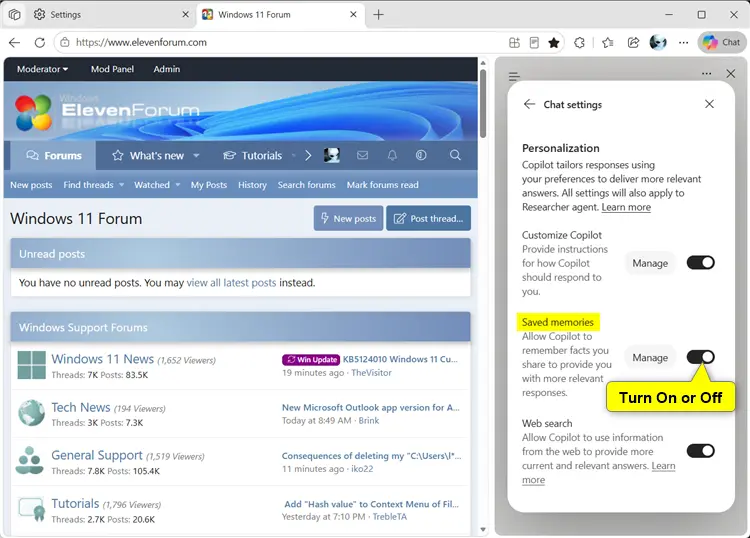750x538 pixels.
Task: Open the browser profile avatar
Action: tap(658, 43)
